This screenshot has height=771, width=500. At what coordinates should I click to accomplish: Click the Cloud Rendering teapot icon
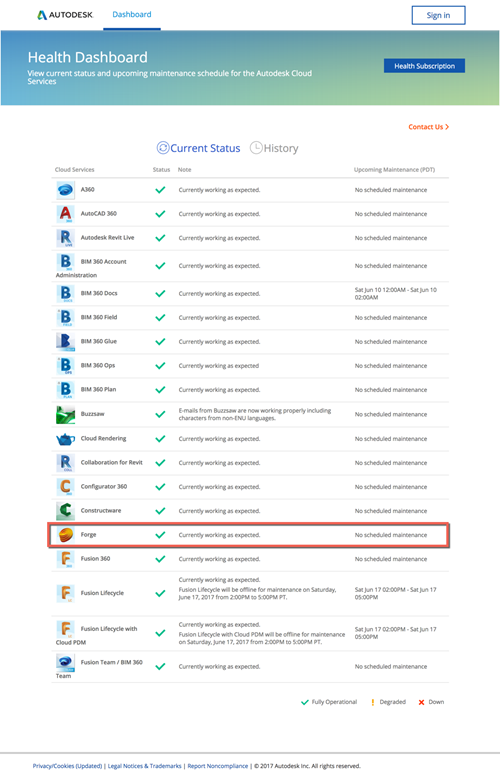click(65, 439)
